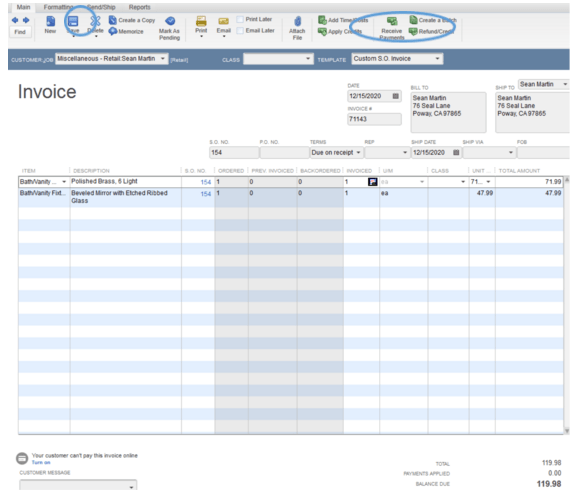Open the calendar icon beside the ship date
Screen dimensions: 578x500
tap(456, 152)
